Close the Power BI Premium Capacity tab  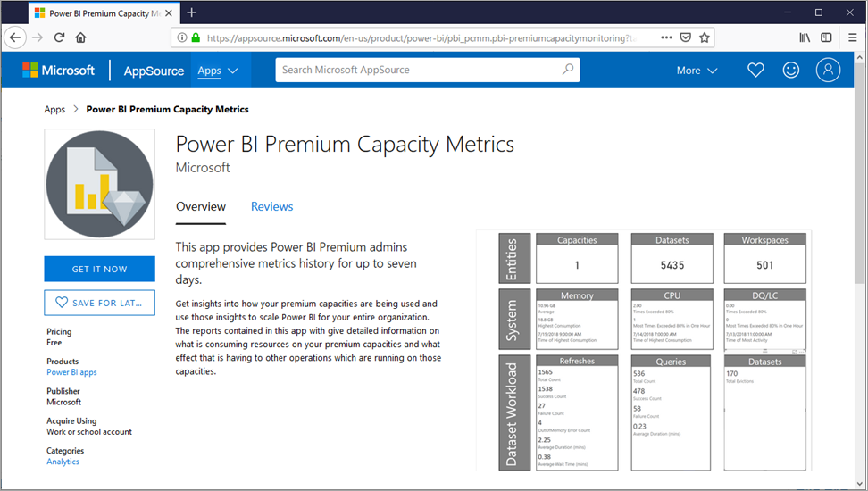[169, 13]
